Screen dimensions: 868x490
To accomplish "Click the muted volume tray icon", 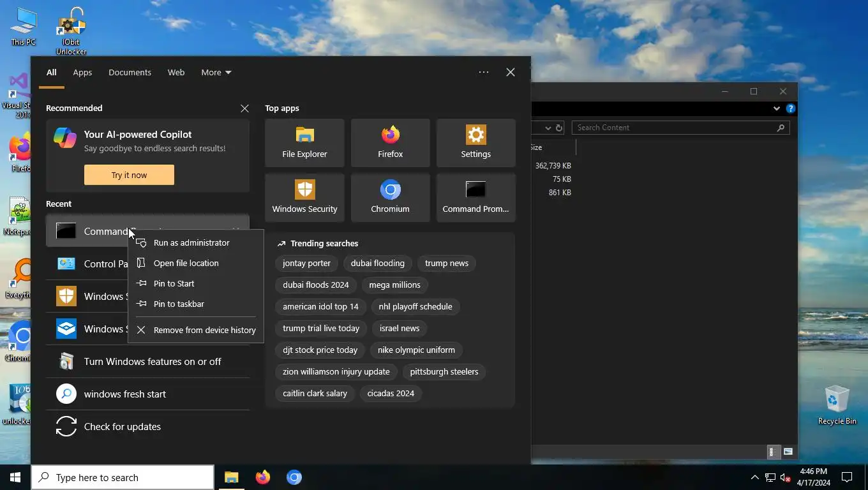I will (x=786, y=477).
